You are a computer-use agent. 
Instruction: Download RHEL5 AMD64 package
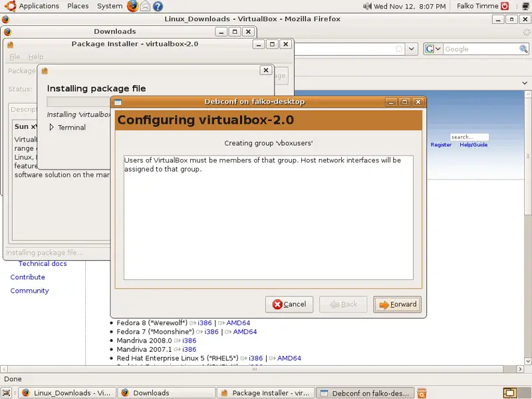pyautogui.click(x=289, y=358)
